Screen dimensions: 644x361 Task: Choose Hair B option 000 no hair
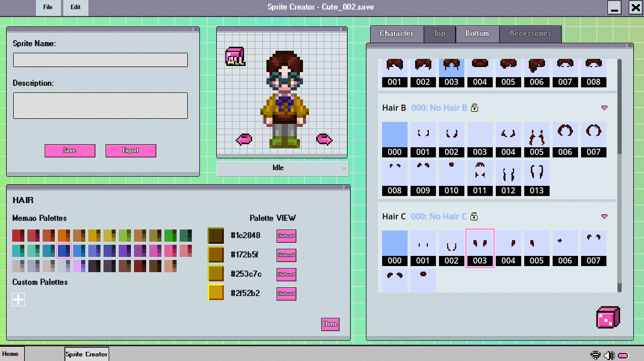[395, 140]
